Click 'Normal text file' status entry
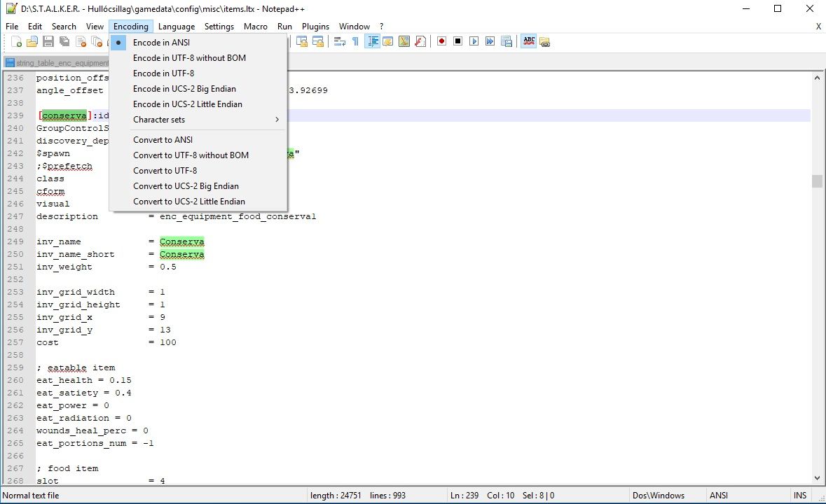 tap(31, 496)
